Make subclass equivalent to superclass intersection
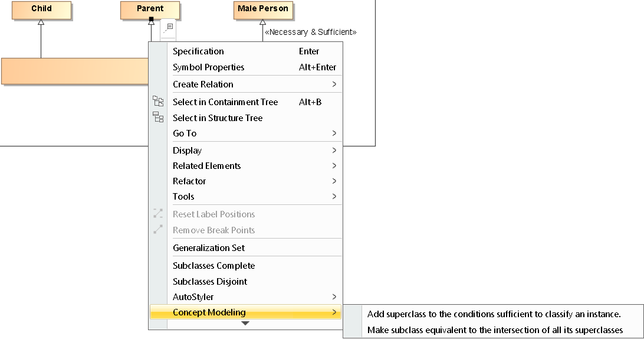 pos(495,330)
